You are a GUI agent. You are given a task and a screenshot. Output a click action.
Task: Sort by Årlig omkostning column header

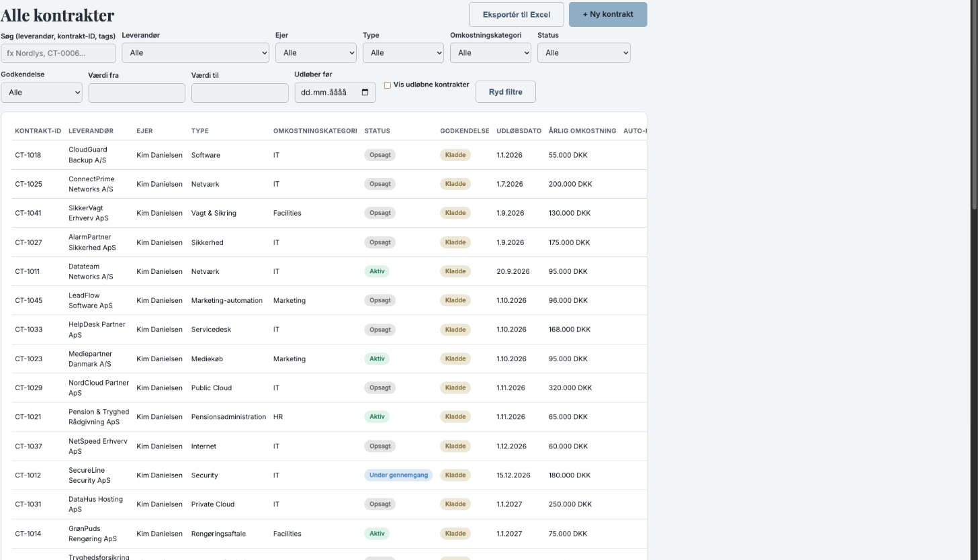[582, 131]
